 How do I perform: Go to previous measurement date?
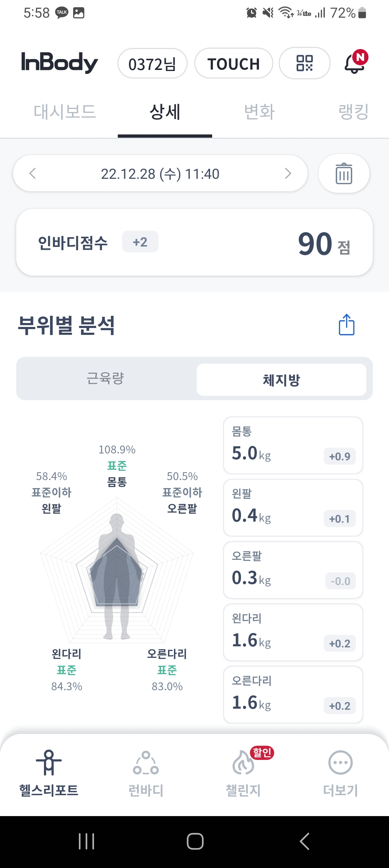[x=32, y=173]
